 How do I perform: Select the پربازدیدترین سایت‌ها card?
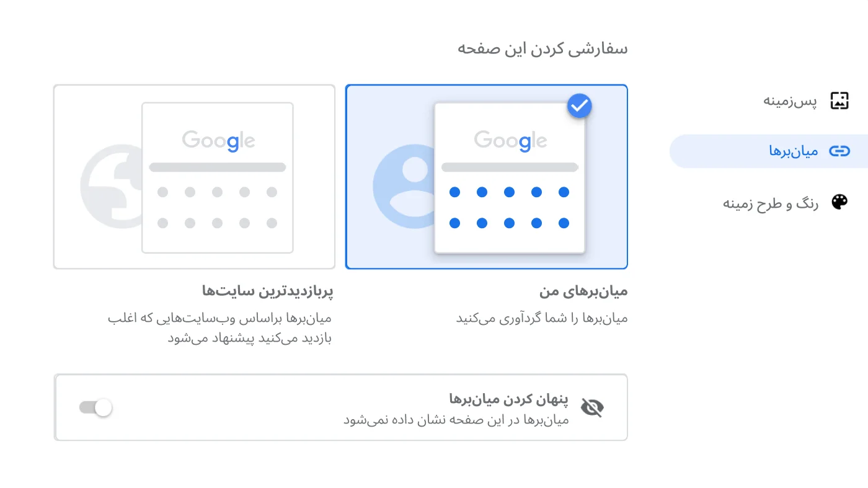click(194, 177)
